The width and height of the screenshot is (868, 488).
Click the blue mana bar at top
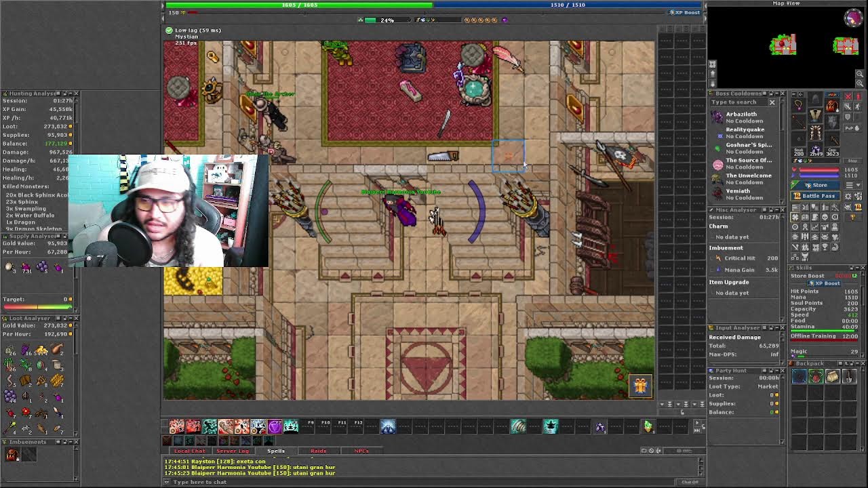coord(568,5)
